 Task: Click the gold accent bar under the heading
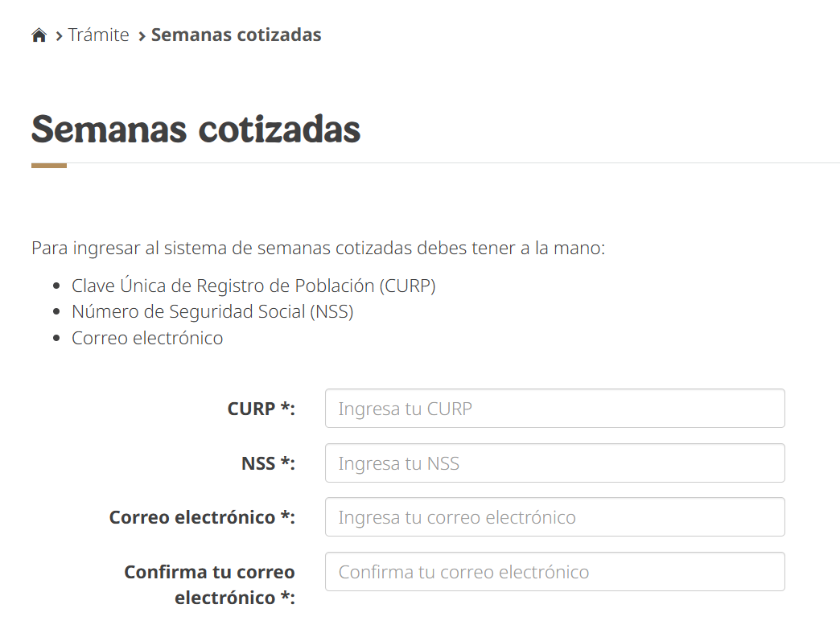pyautogui.click(x=49, y=165)
